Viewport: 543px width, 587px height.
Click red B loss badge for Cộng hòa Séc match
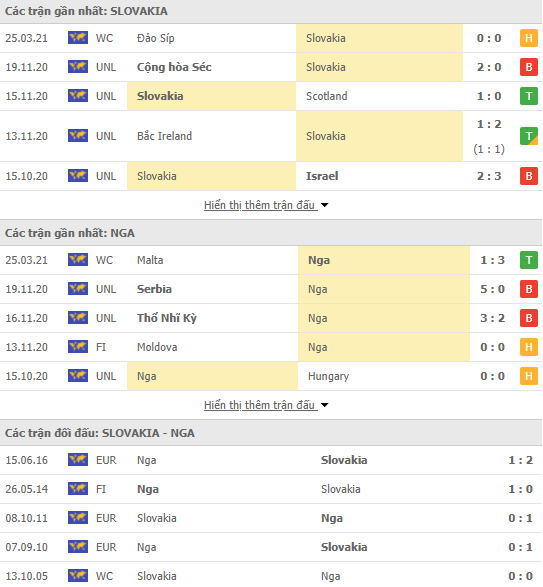click(x=528, y=67)
